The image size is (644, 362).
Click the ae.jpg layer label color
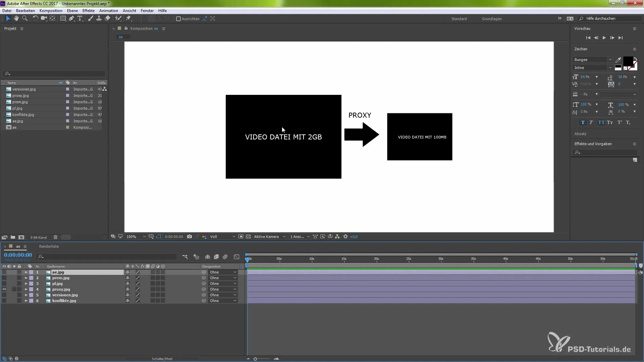pyautogui.click(x=31, y=272)
